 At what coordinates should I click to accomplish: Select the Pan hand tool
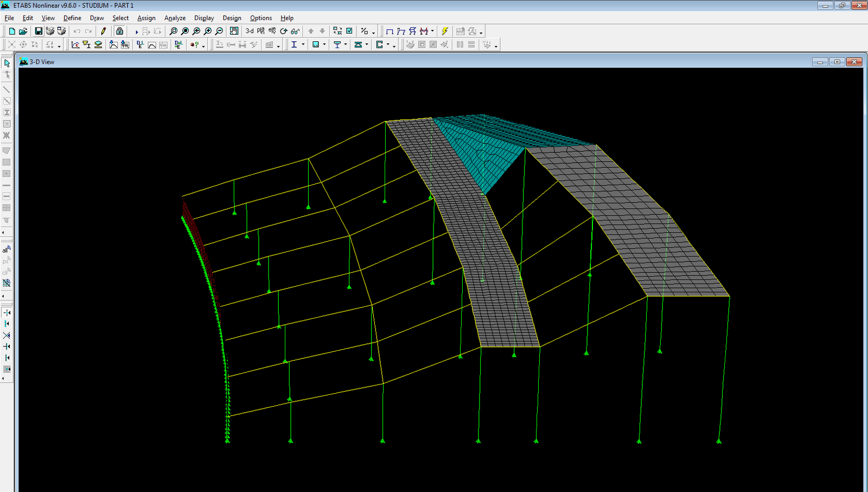(x=234, y=31)
